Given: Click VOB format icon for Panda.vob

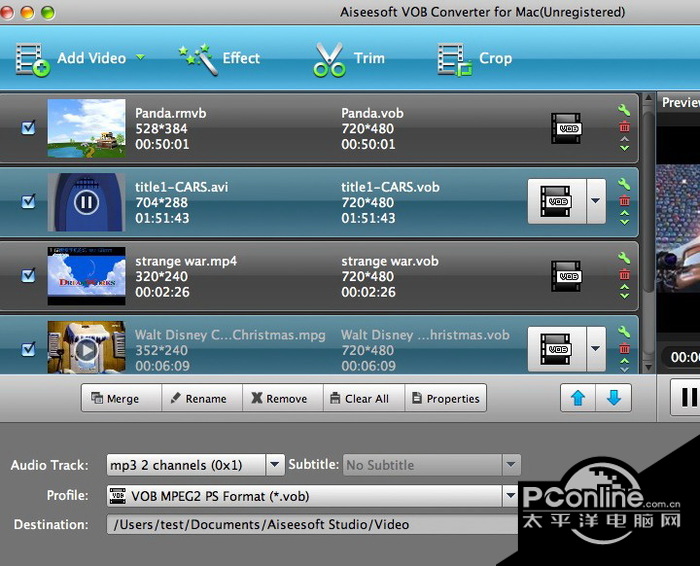Looking at the screenshot, I should click(x=566, y=128).
